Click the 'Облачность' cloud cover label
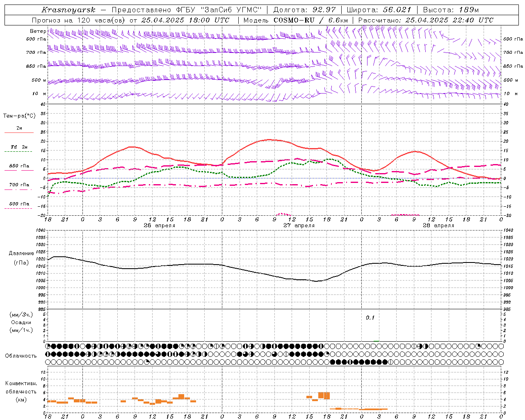Image resolution: width=525 pixels, height=420 pixels. pyautogui.click(x=21, y=356)
